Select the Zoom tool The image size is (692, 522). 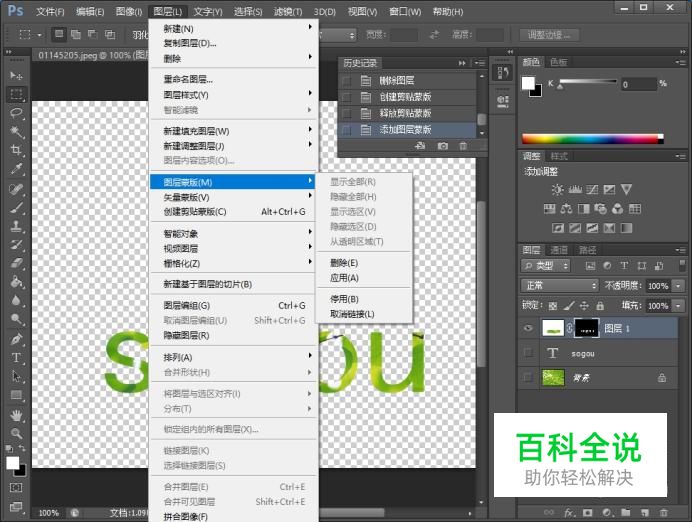click(16, 433)
